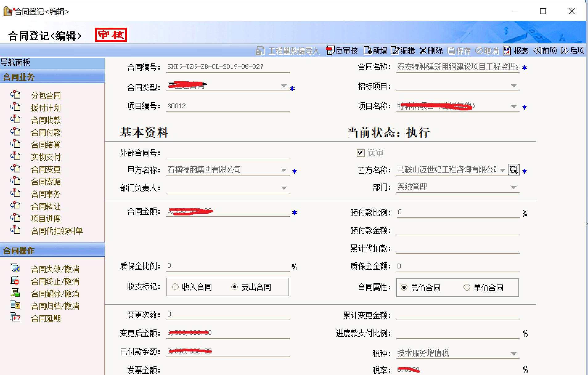Open the 报表 report icon
Screen dimensions: 588x375
click(507, 50)
